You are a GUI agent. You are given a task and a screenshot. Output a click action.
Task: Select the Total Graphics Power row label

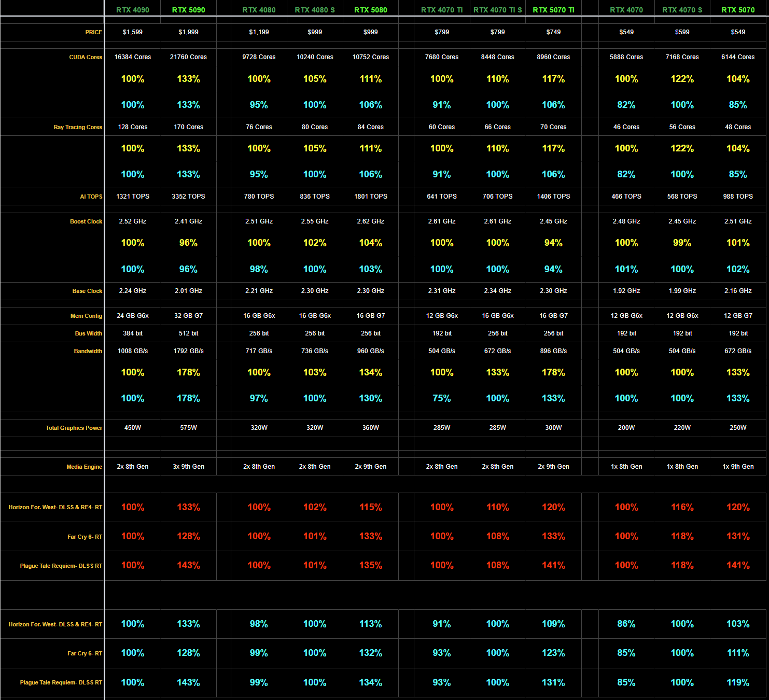click(x=74, y=428)
